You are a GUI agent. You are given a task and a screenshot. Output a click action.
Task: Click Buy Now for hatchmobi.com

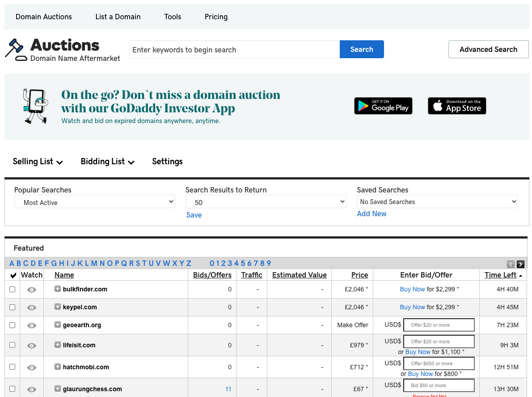pyautogui.click(x=420, y=374)
